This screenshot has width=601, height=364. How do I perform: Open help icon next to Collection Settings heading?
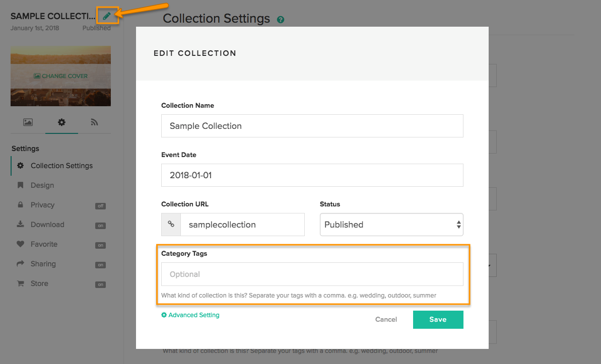[x=281, y=20]
